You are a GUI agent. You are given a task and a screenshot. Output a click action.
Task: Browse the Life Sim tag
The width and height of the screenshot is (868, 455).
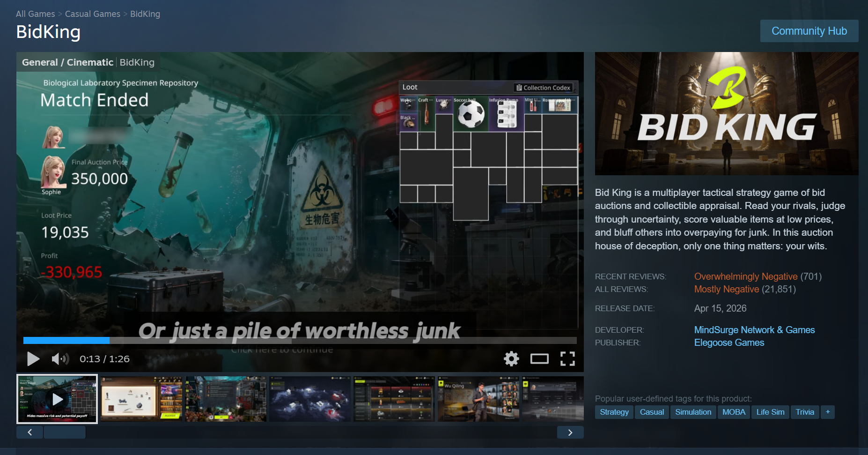click(x=771, y=412)
